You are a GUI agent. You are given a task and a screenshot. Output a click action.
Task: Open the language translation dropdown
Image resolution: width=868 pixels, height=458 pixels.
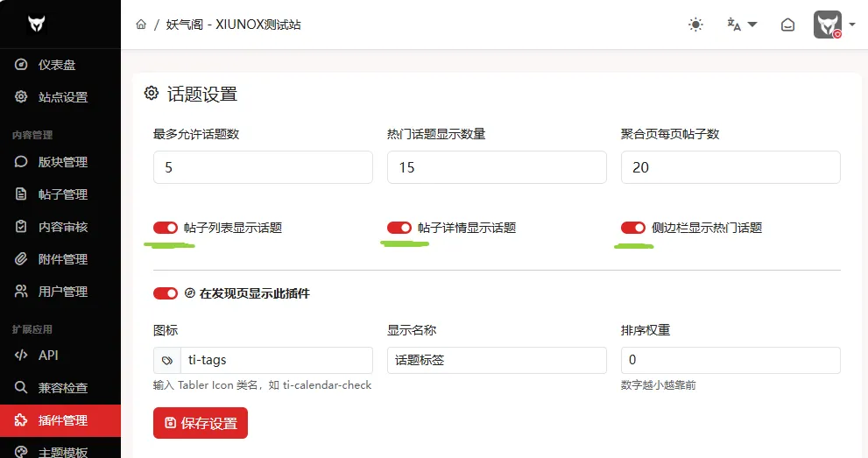click(742, 25)
